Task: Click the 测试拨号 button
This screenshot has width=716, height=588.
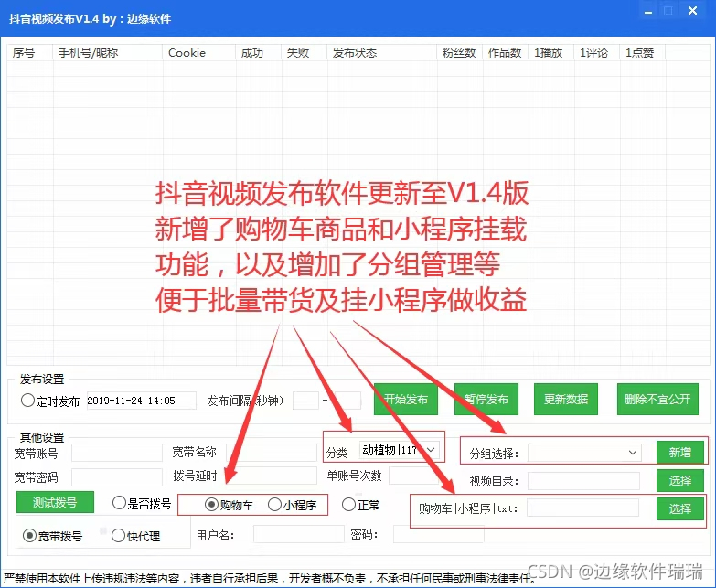Action: pyautogui.click(x=55, y=502)
